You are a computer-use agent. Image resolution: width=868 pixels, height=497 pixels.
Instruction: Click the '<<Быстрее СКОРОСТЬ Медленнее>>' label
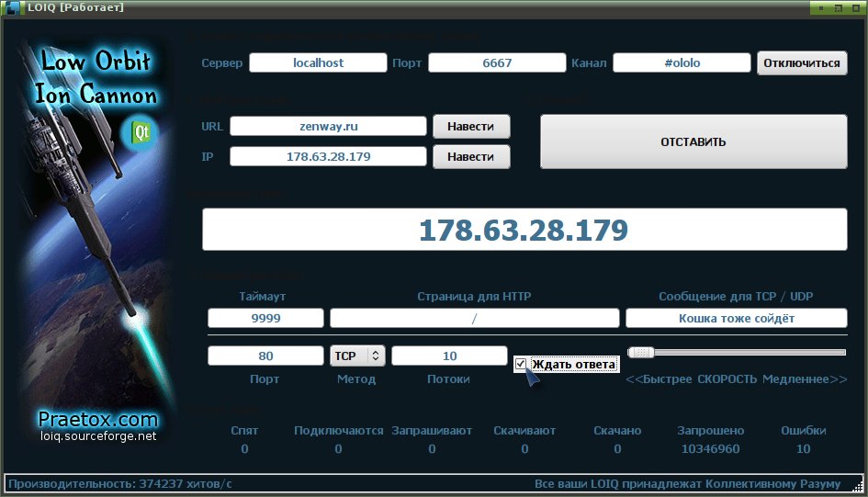737,379
